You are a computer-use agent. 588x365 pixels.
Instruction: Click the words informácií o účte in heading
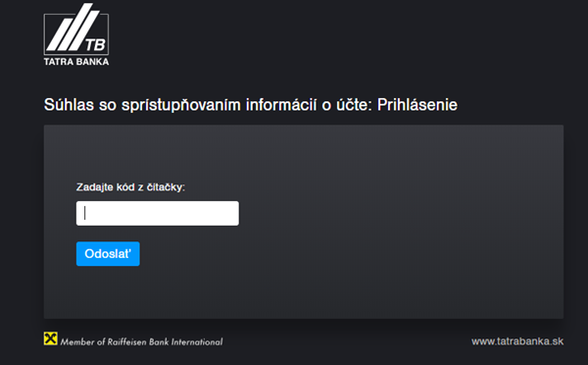click(x=309, y=105)
